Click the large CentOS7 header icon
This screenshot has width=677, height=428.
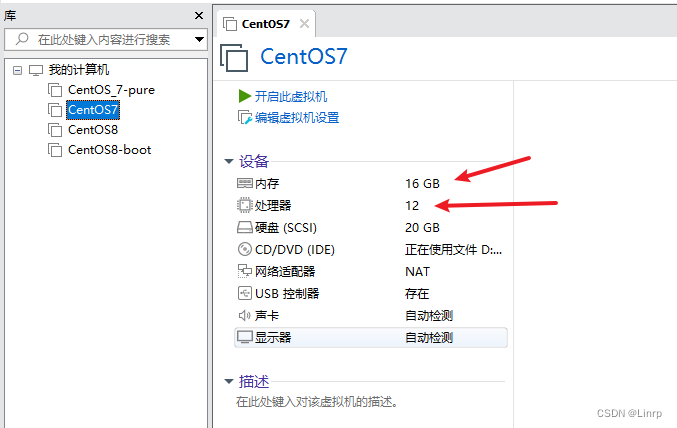click(234, 57)
